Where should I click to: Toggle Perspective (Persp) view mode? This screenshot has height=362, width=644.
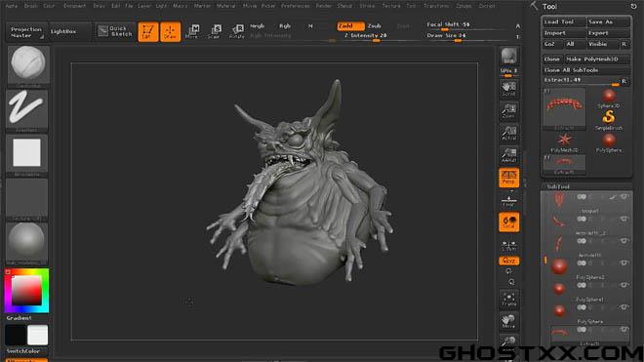coord(509,178)
